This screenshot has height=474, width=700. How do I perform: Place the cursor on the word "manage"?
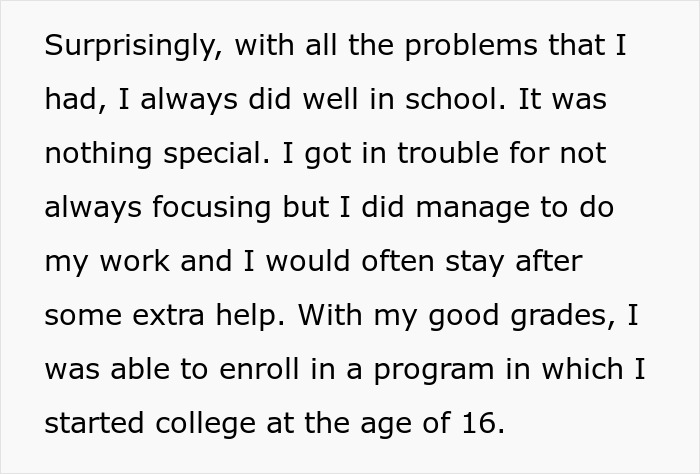click(472, 209)
